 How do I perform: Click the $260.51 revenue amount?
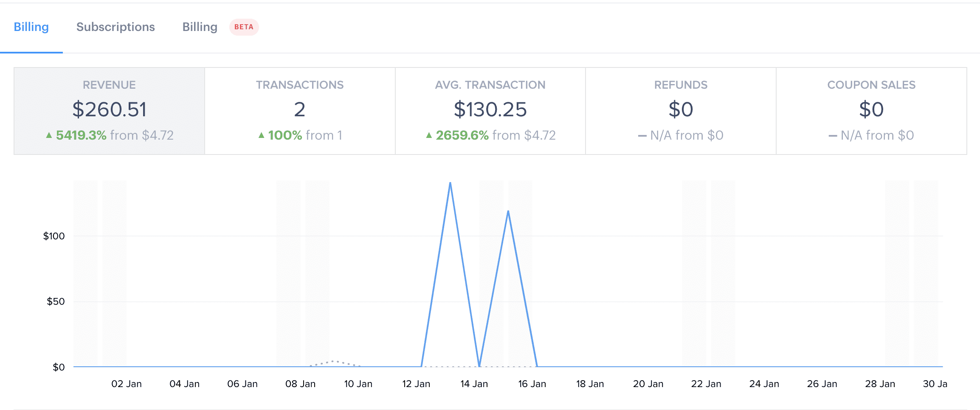[109, 110]
